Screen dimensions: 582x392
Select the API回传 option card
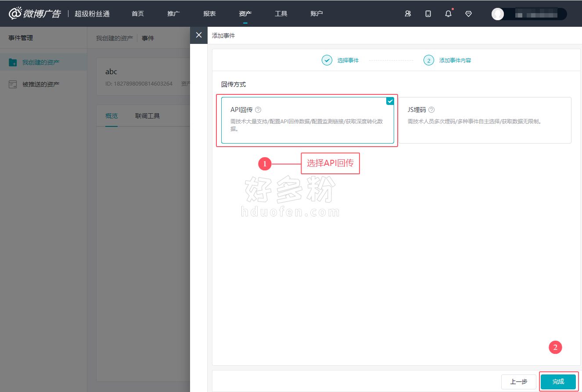click(308, 120)
